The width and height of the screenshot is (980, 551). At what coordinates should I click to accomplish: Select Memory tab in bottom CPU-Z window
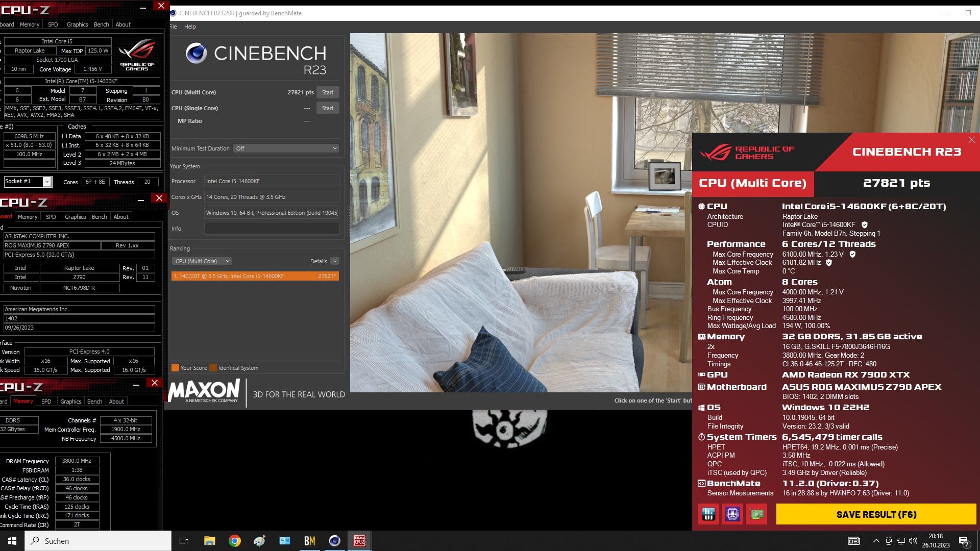pos(23,402)
